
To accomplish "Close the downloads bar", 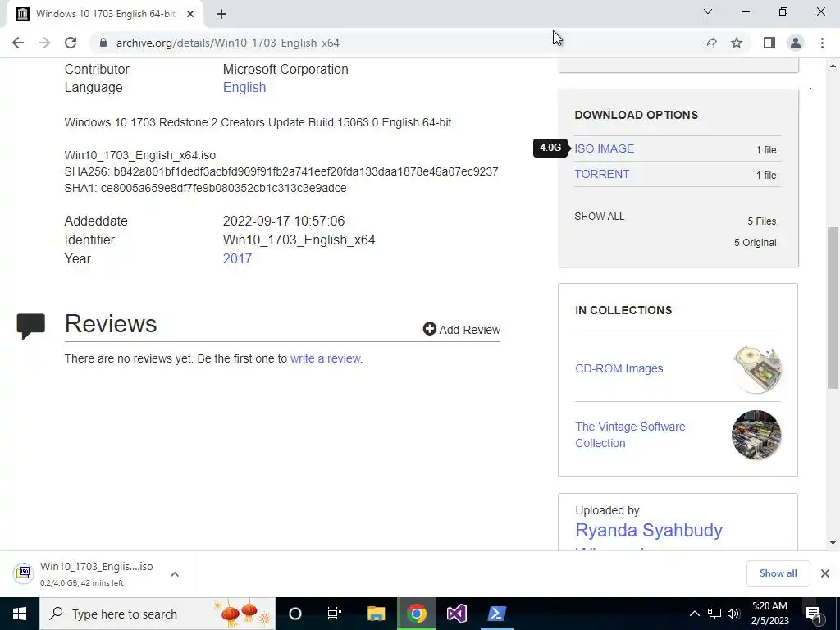I will pyautogui.click(x=825, y=573).
